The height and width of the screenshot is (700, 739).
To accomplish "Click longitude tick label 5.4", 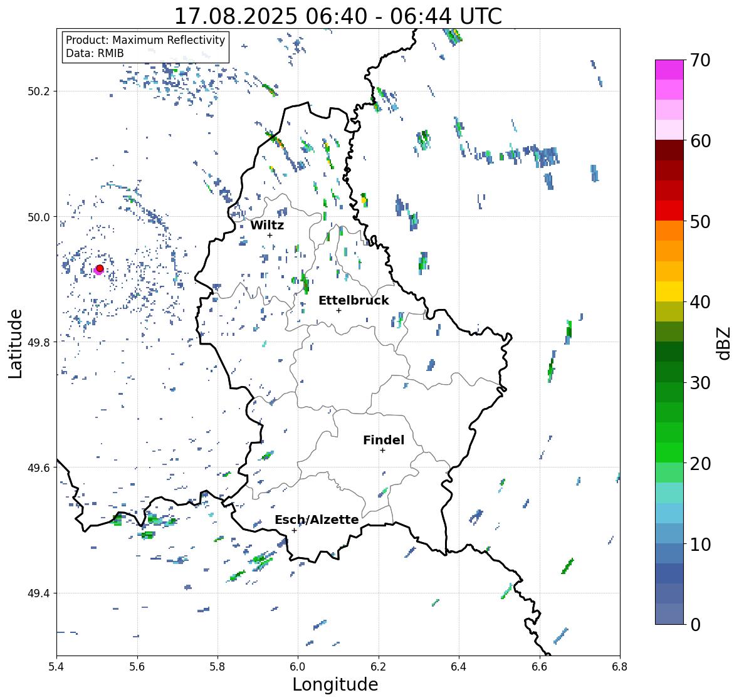I will tap(56, 667).
